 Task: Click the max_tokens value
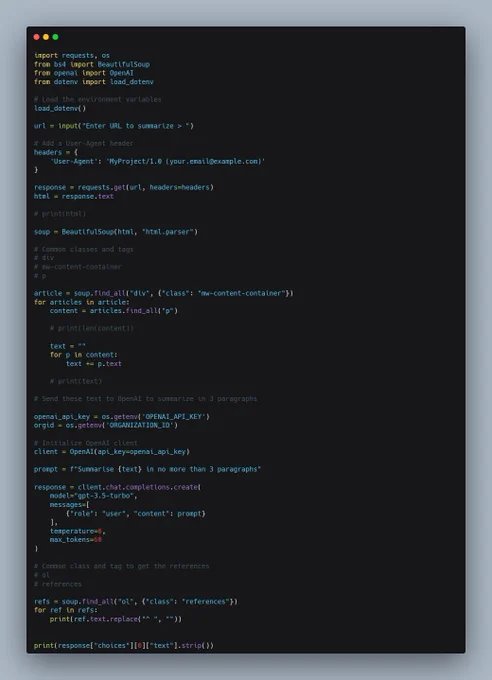pos(98,540)
